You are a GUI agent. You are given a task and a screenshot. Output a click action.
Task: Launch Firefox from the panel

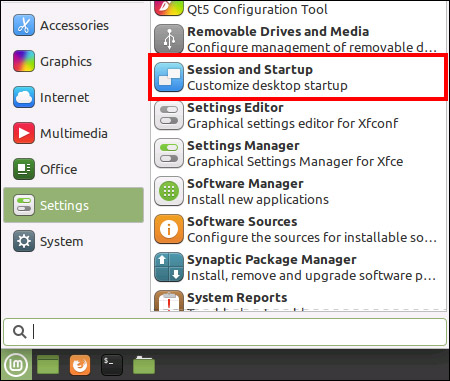pos(80,365)
